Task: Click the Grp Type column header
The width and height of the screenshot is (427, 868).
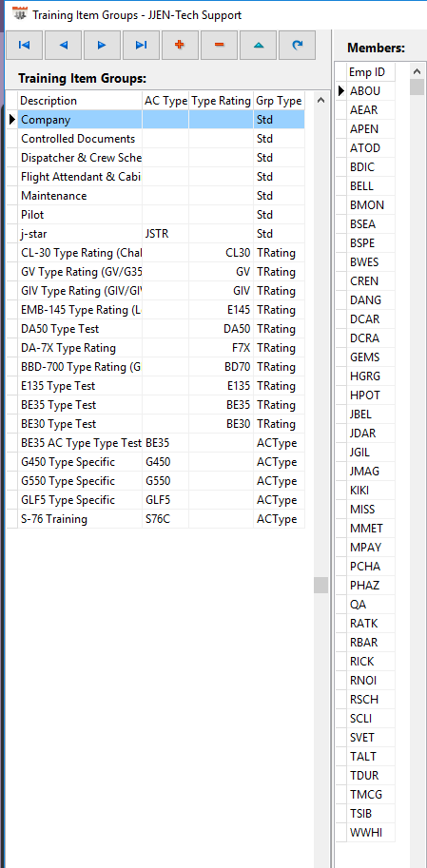Action: coord(280,101)
